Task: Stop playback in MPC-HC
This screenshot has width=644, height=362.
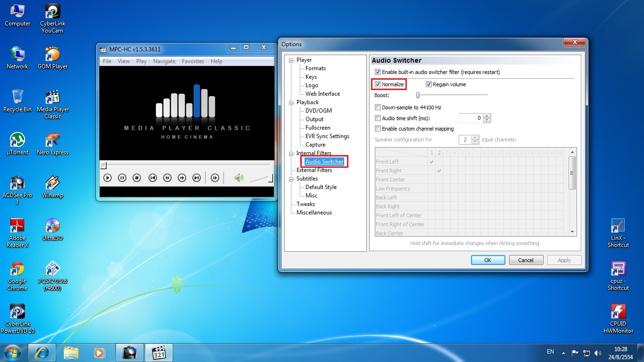Action: coord(137,178)
